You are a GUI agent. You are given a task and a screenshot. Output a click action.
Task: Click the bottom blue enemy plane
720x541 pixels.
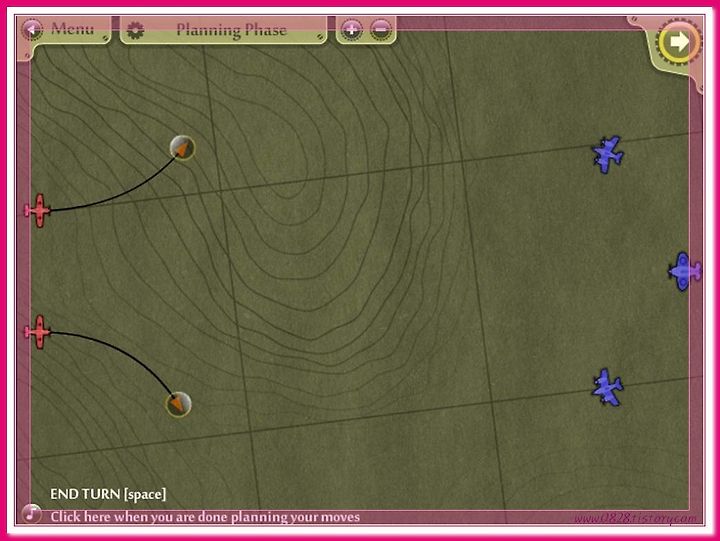(608, 388)
